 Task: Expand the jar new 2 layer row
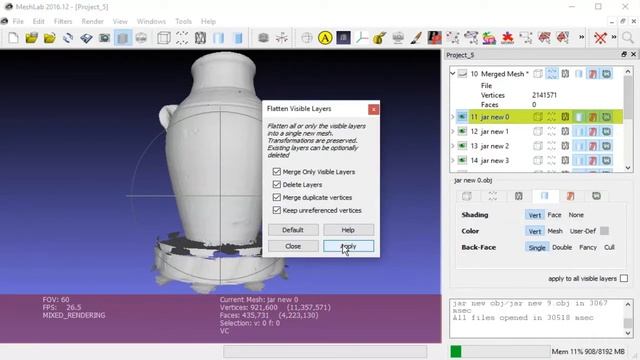tap(453, 146)
